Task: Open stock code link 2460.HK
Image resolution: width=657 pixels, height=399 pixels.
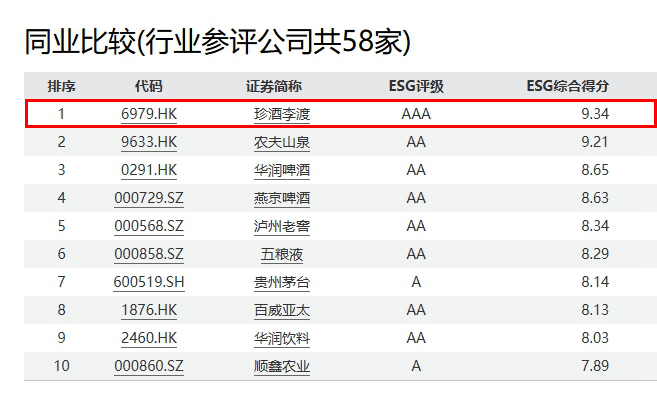Action: [x=149, y=338]
